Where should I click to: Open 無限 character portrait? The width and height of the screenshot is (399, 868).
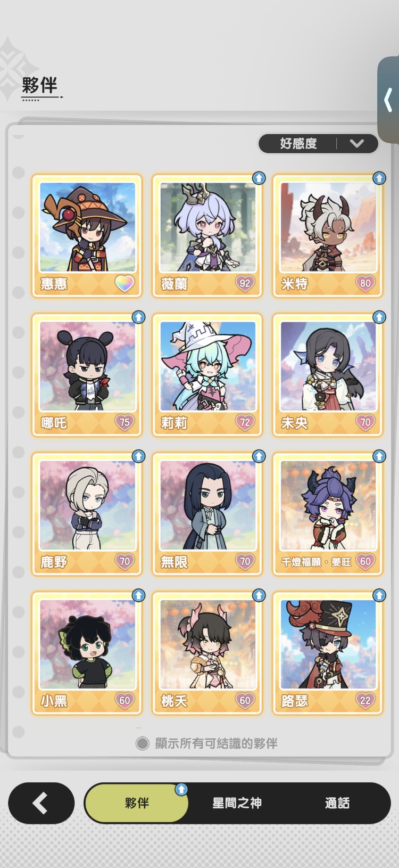[207, 505]
